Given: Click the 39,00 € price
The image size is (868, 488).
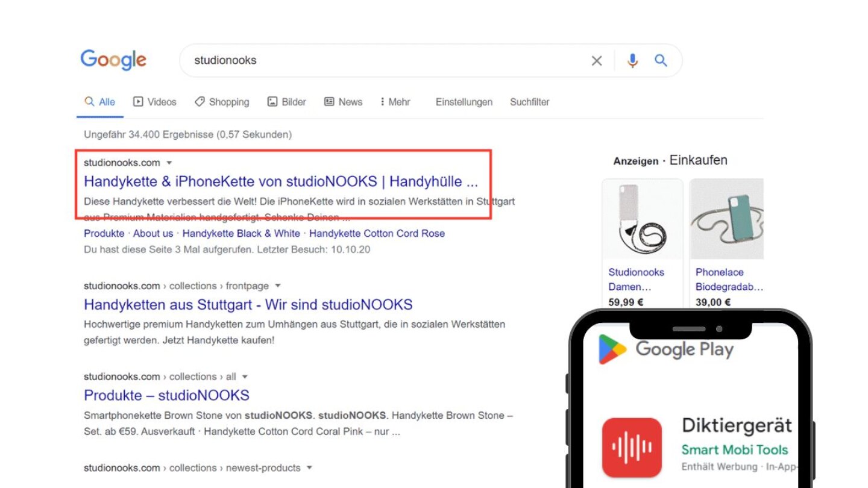Looking at the screenshot, I should [x=714, y=302].
